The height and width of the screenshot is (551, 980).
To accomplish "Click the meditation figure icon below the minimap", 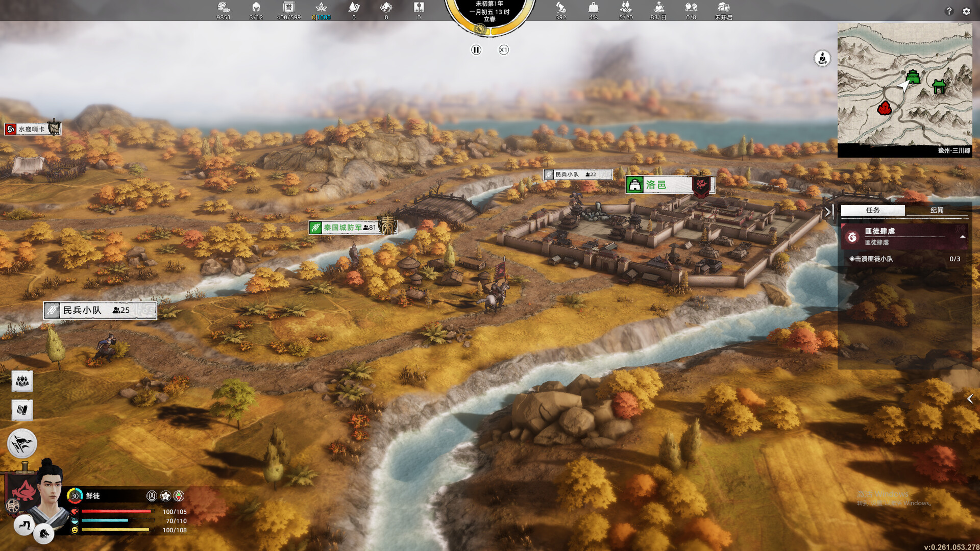I will pos(823,58).
